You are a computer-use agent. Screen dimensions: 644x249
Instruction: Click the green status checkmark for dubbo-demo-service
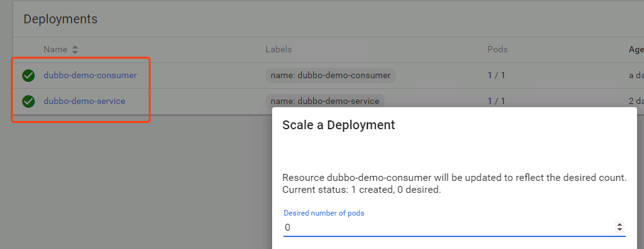[x=28, y=101]
